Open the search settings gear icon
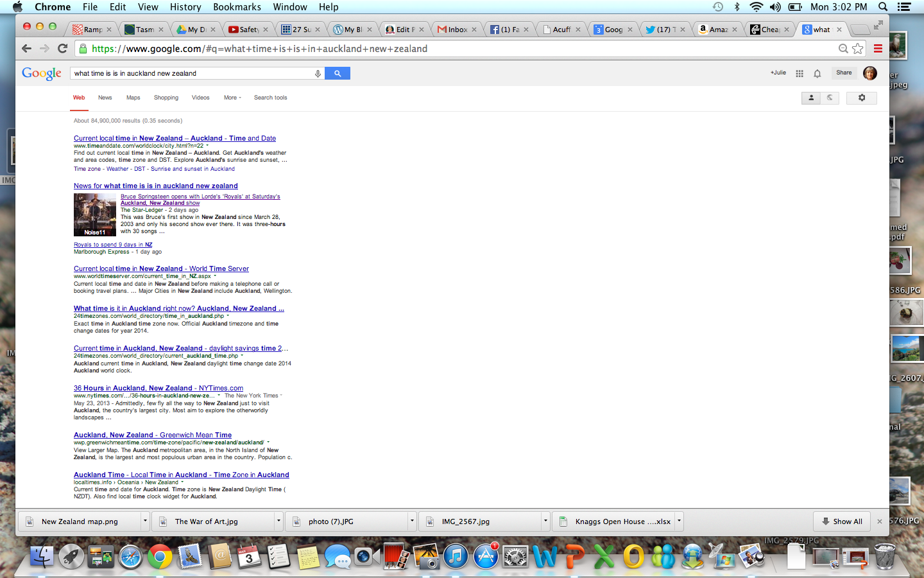The image size is (924, 578). coord(861,98)
